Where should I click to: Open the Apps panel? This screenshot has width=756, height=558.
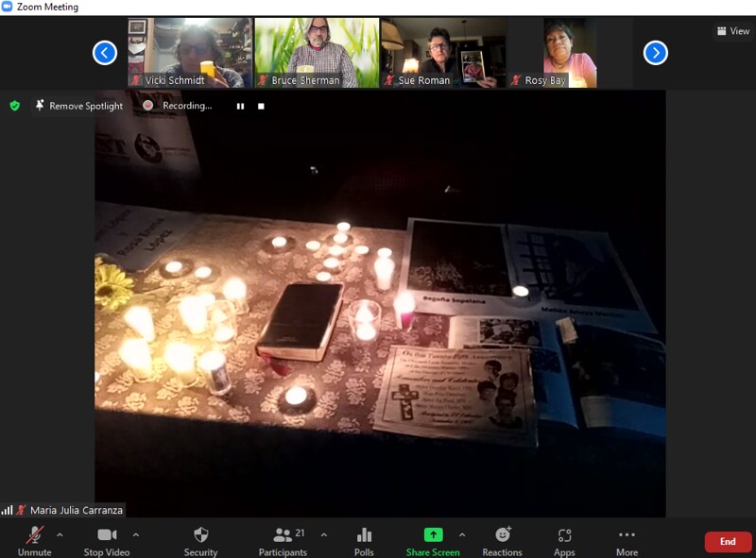[x=564, y=541]
